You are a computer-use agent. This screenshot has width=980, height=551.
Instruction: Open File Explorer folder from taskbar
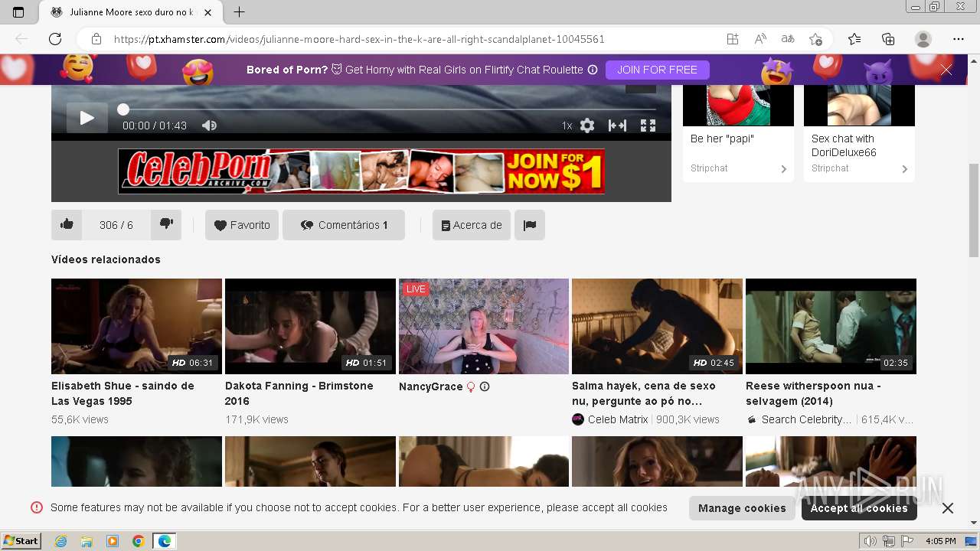point(87,541)
